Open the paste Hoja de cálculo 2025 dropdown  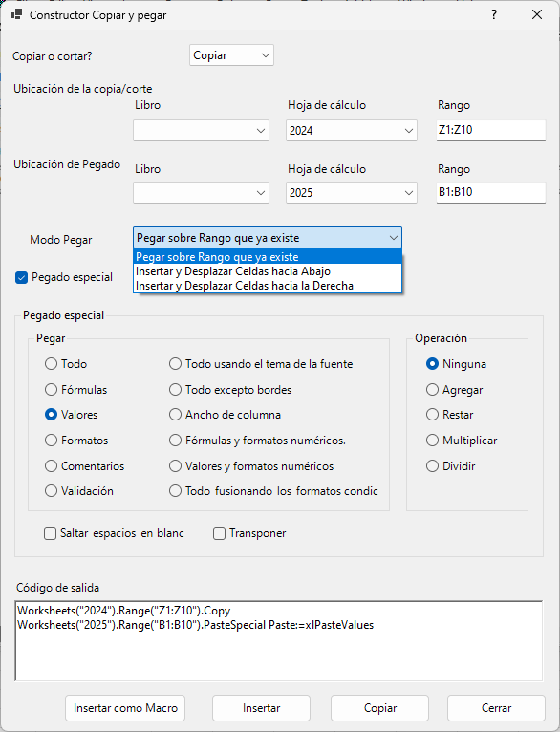pos(352,193)
